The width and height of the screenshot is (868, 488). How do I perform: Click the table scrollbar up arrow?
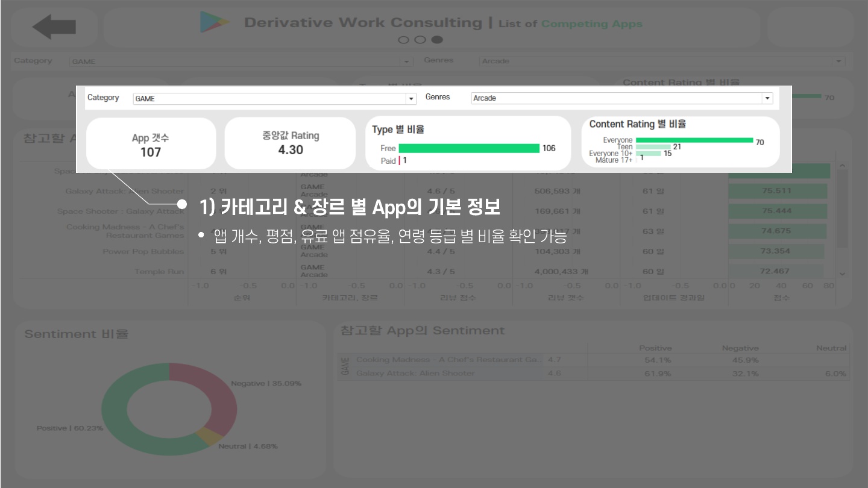point(842,166)
